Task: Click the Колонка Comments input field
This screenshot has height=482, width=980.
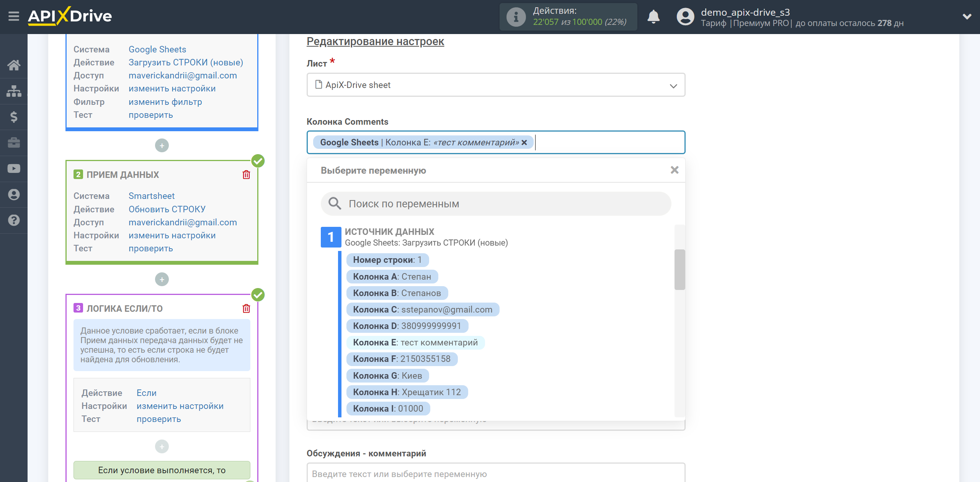Action: pyautogui.click(x=496, y=142)
